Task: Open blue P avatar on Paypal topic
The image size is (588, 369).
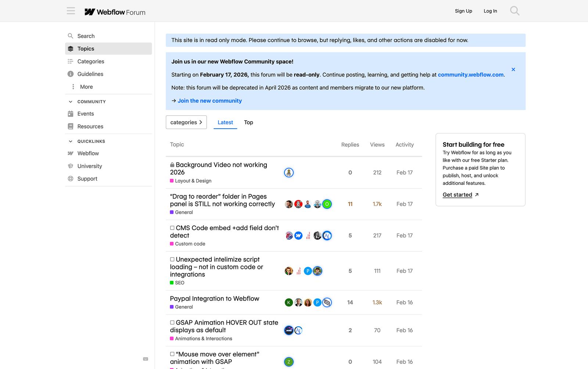Action: (x=318, y=302)
